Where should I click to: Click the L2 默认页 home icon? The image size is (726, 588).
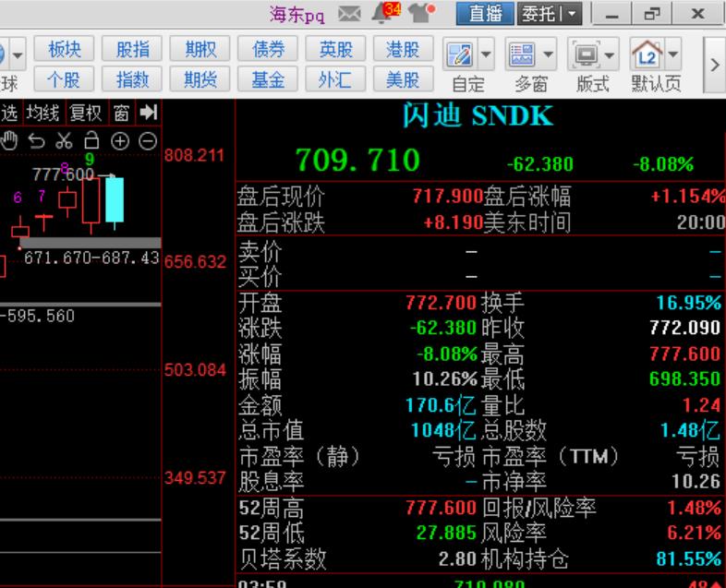click(x=647, y=54)
